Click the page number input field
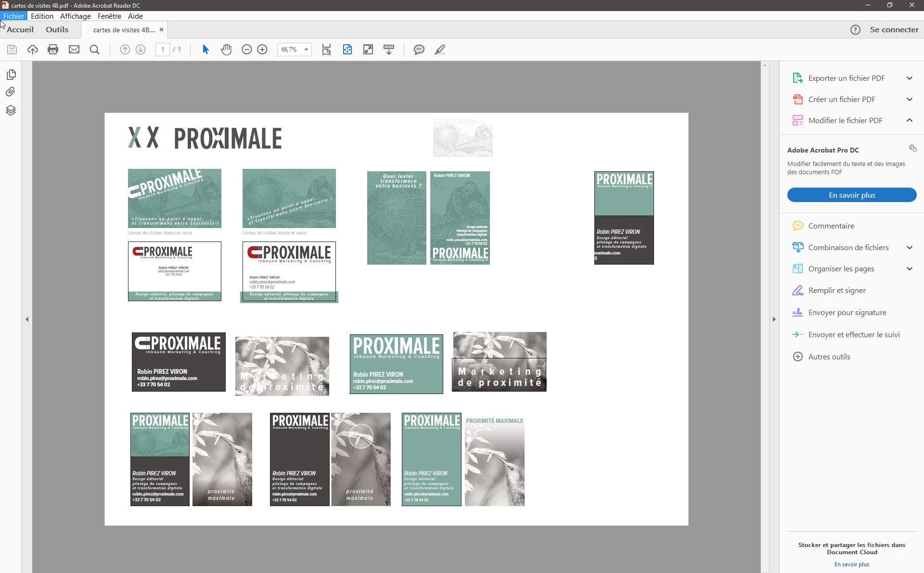Screen dimensions: 924x573 [x=163, y=50]
